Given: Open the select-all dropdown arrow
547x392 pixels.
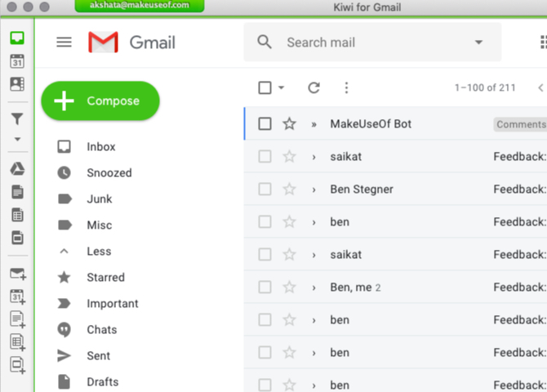Looking at the screenshot, I should (x=282, y=88).
